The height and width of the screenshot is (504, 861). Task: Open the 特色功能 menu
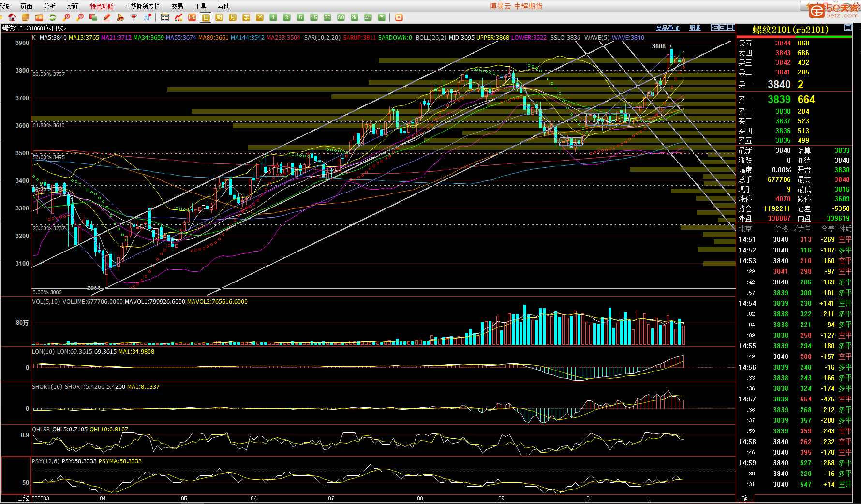point(102,6)
